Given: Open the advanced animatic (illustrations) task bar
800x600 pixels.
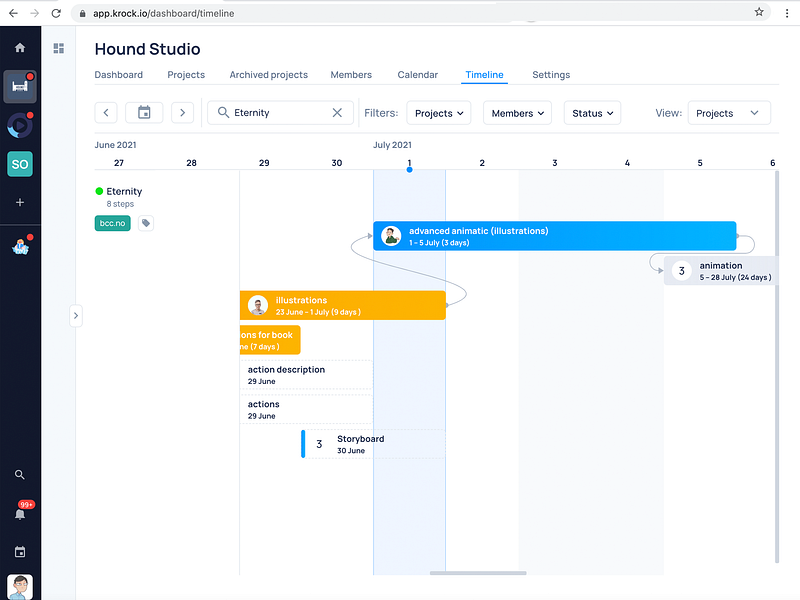Looking at the screenshot, I should [x=555, y=236].
